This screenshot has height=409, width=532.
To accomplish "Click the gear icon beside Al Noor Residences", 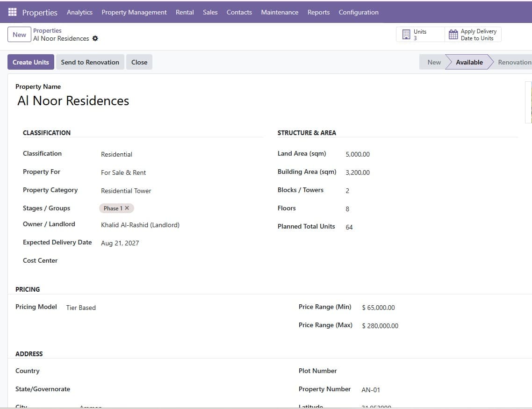I will tap(95, 38).
